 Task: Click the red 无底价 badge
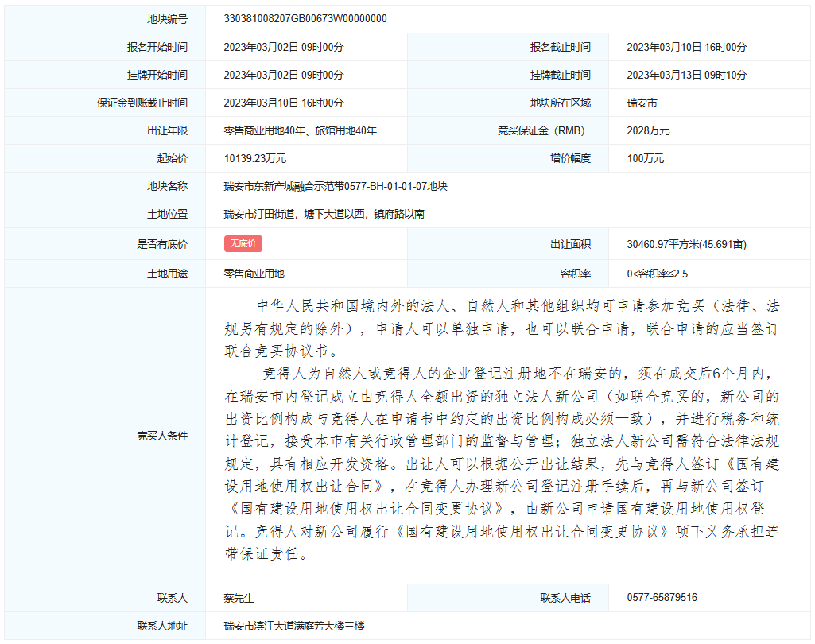(243, 245)
